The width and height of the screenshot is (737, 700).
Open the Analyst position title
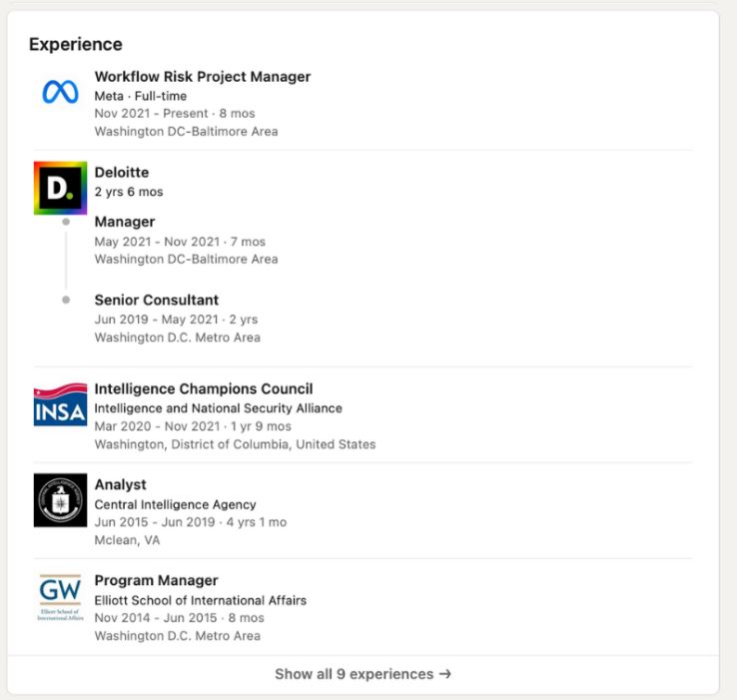point(120,484)
